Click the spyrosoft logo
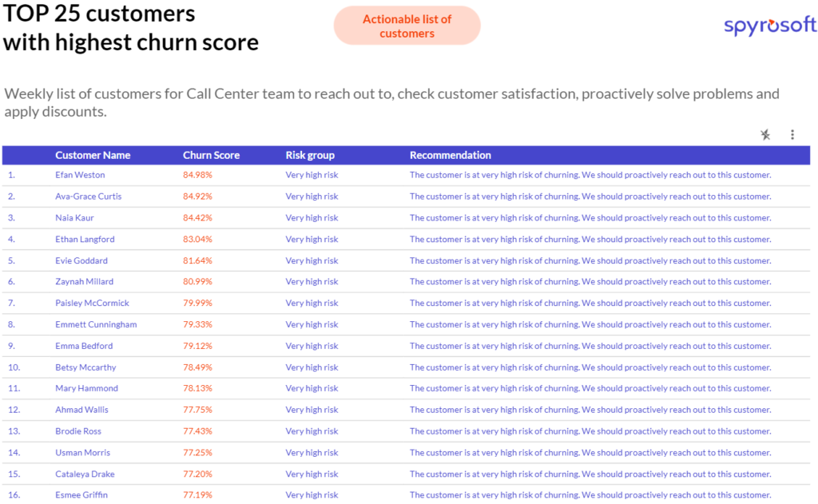 coord(768,25)
